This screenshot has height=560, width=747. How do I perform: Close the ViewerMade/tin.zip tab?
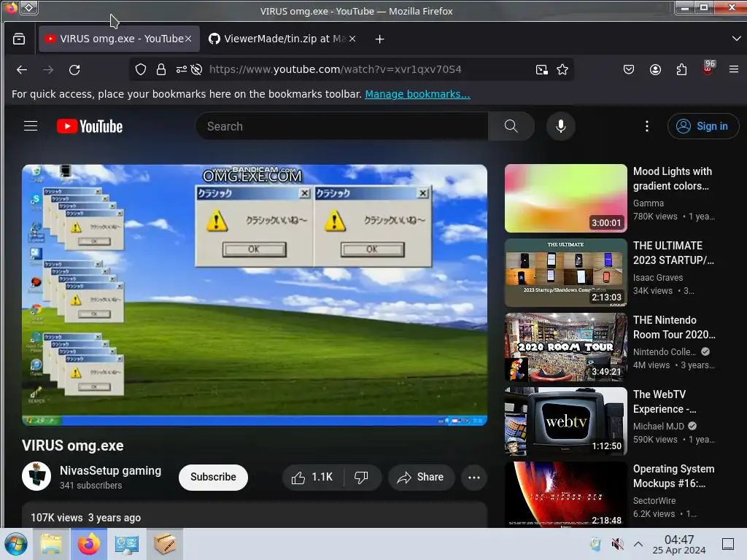pyautogui.click(x=352, y=39)
